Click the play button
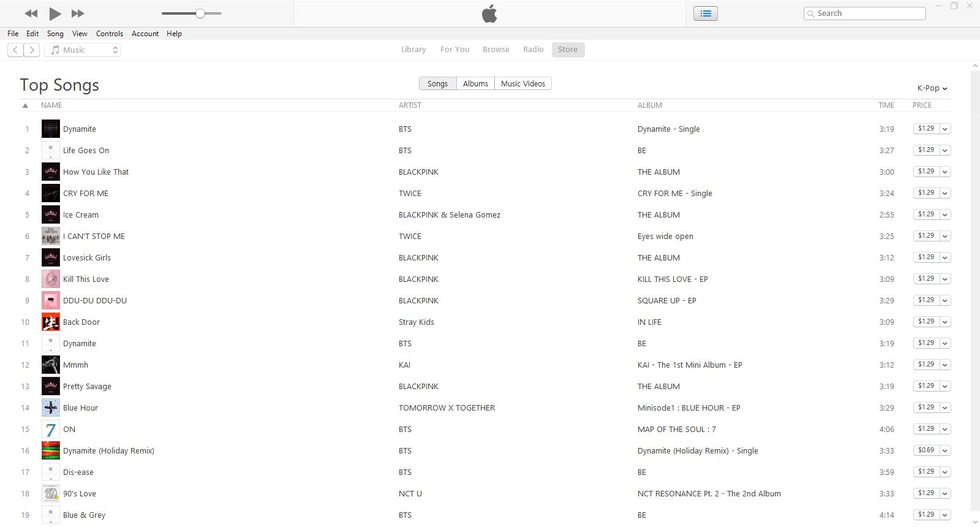 [55, 13]
